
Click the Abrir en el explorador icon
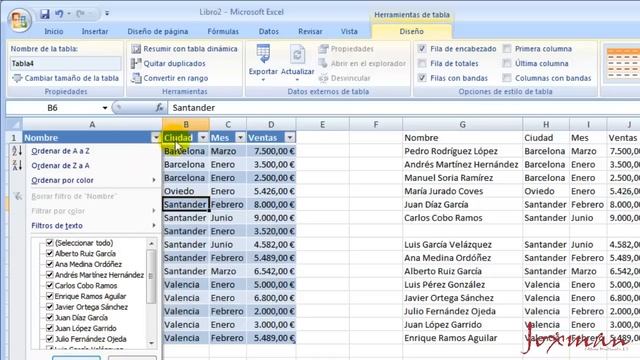(323, 64)
